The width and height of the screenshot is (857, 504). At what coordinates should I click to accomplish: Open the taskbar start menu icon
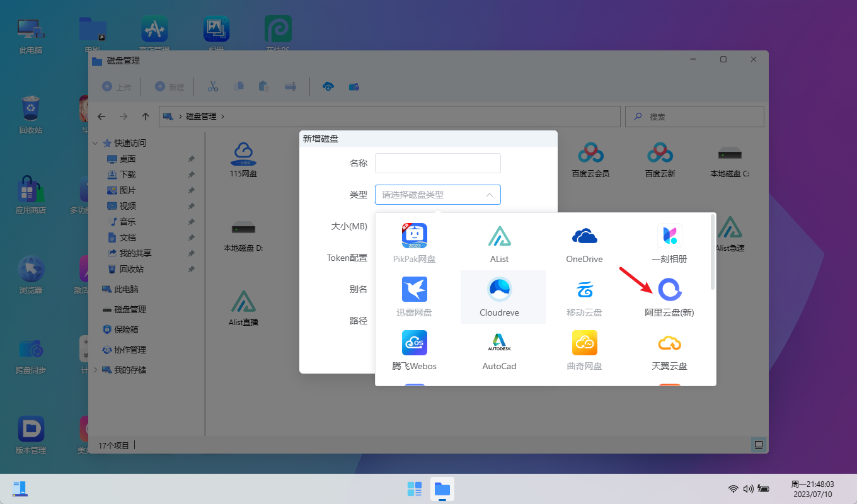(x=414, y=489)
